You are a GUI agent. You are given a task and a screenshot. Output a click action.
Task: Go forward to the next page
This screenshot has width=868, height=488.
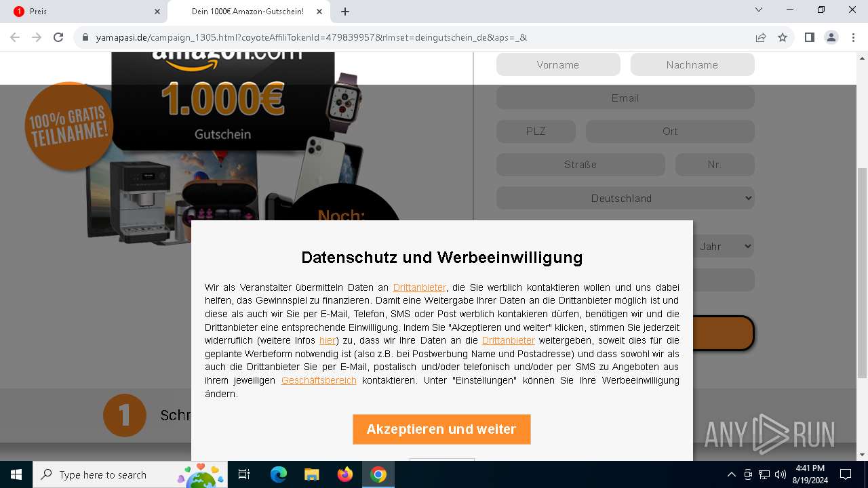37,37
